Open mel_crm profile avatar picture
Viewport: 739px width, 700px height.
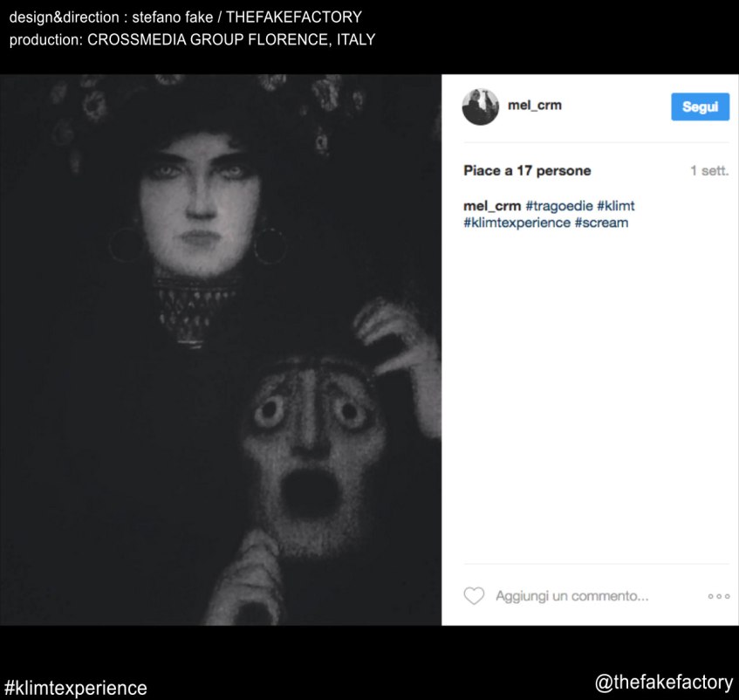(x=480, y=107)
